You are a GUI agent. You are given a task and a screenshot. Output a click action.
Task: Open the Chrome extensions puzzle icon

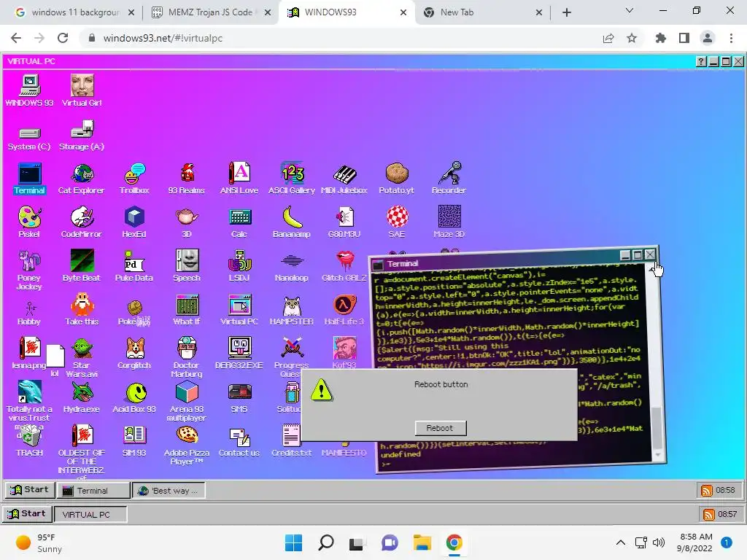point(661,38)
